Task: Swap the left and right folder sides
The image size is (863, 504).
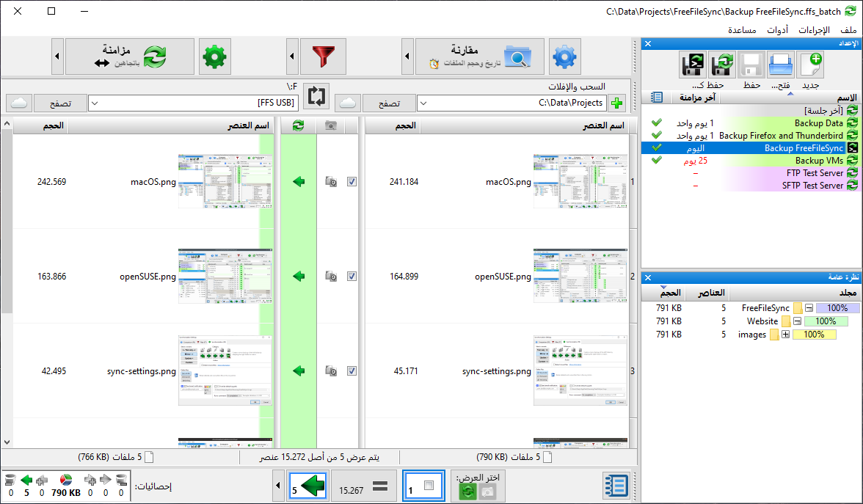Action: (317, 96)
